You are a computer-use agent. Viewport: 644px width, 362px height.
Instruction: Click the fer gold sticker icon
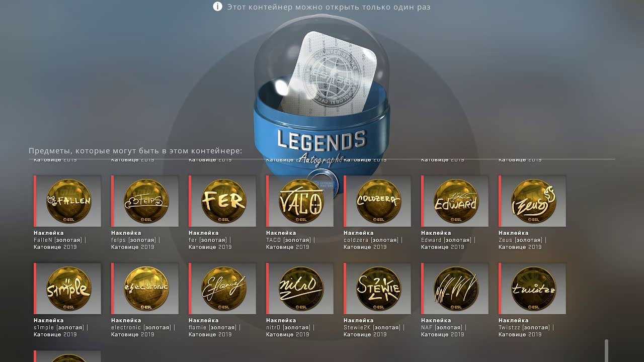[x=222, y=201]
